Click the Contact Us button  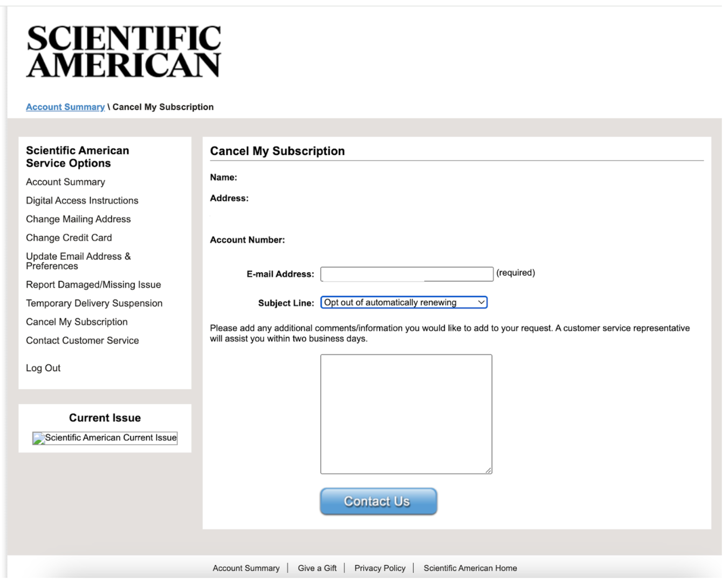tap(378, 501)
